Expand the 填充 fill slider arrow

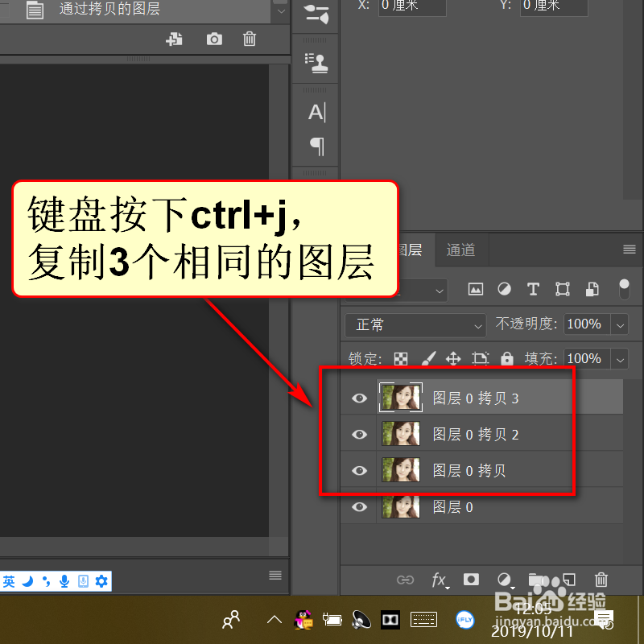click(620, 359)
